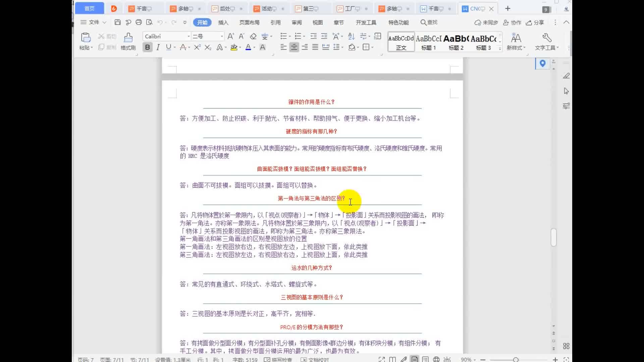Open Print Preview icon

pyautogui.click(x=149, y=22)
